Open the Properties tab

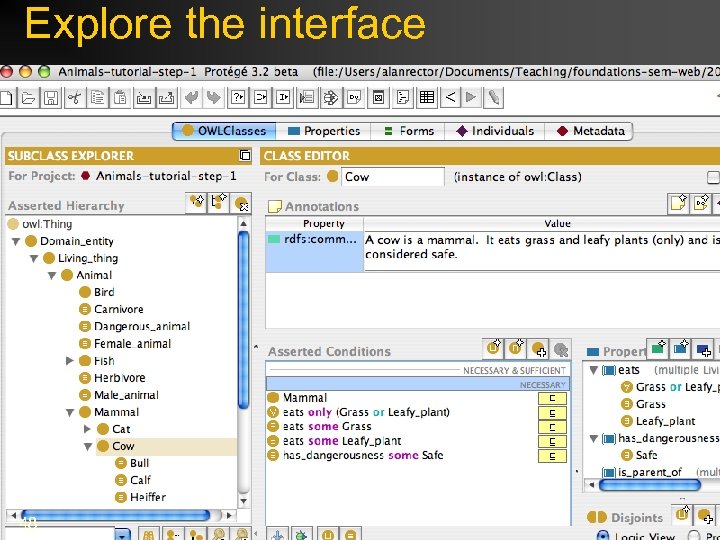pos(324,131)
